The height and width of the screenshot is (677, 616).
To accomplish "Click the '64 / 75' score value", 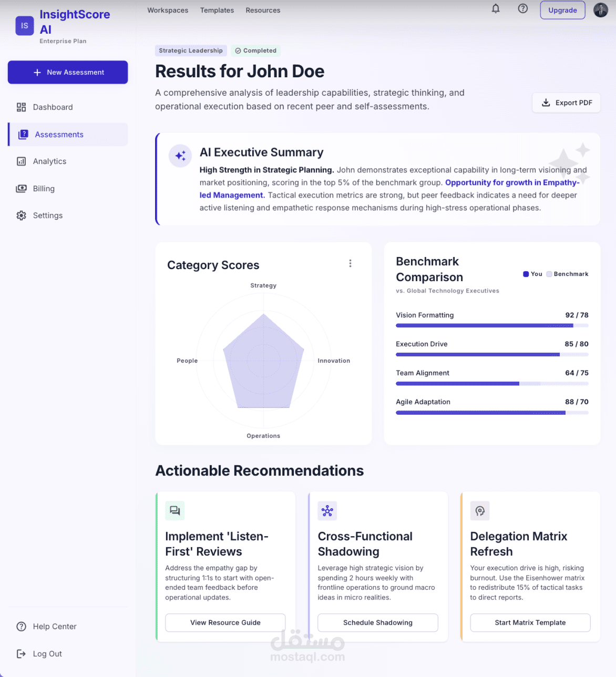I will (577, 373).
